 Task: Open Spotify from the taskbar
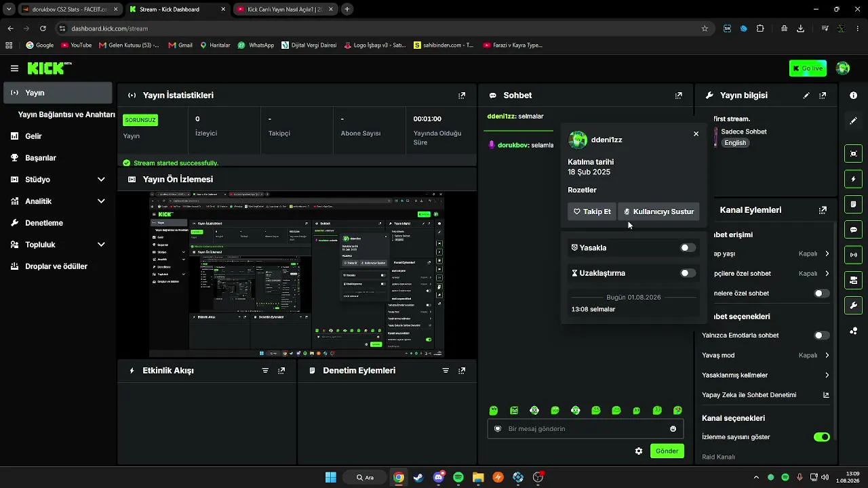click(458, 478)
